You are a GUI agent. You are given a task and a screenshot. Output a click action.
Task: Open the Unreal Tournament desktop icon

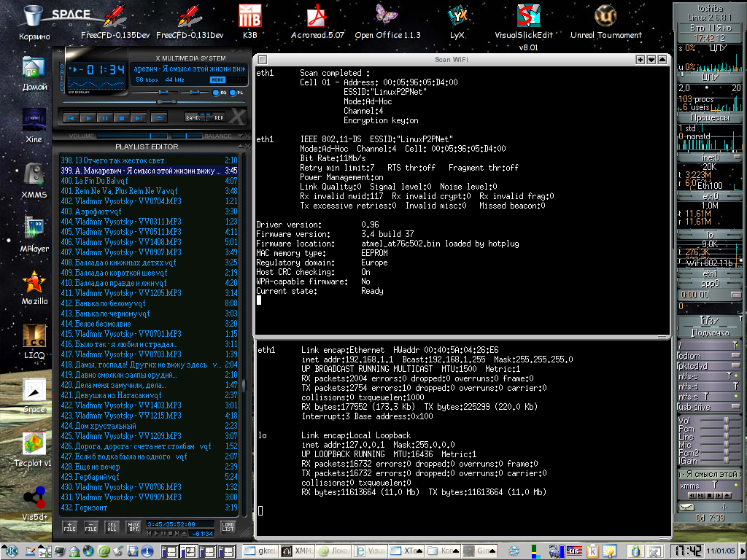[x=605, y=16]
